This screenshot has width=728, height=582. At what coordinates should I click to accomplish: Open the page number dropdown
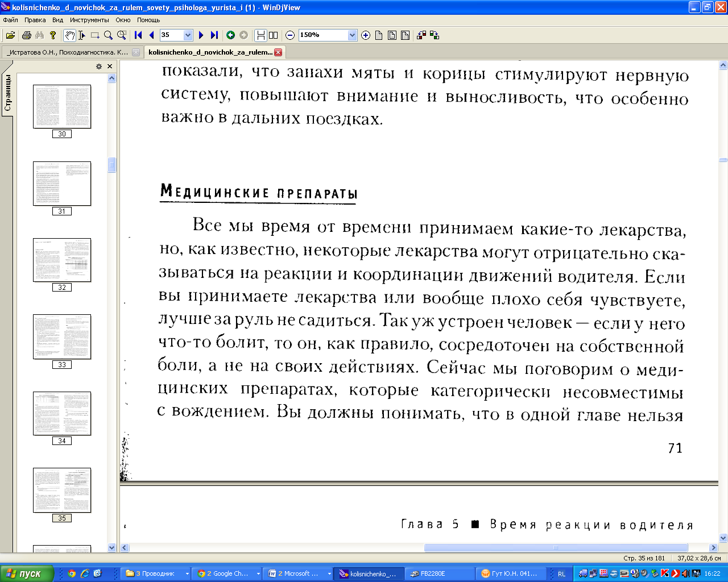188,35
